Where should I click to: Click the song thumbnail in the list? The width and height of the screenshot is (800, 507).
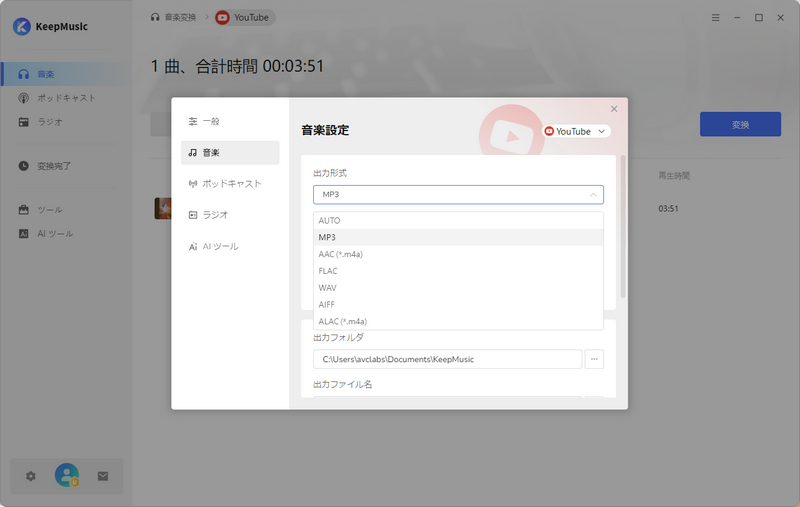point(163,209)
